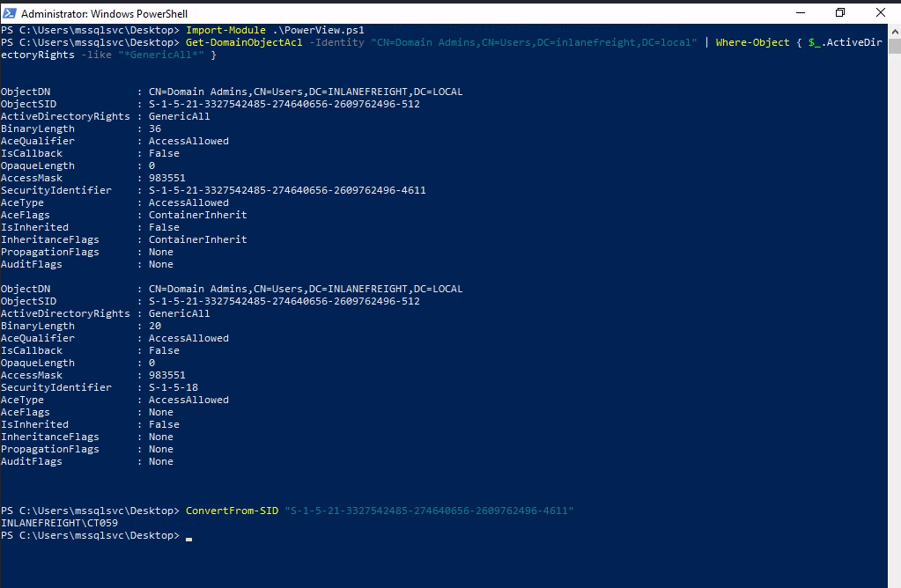The image size is (901, 588).
Task: Click the Get-DomainObjectAcl cmdlet name
Action: point(235,42)
